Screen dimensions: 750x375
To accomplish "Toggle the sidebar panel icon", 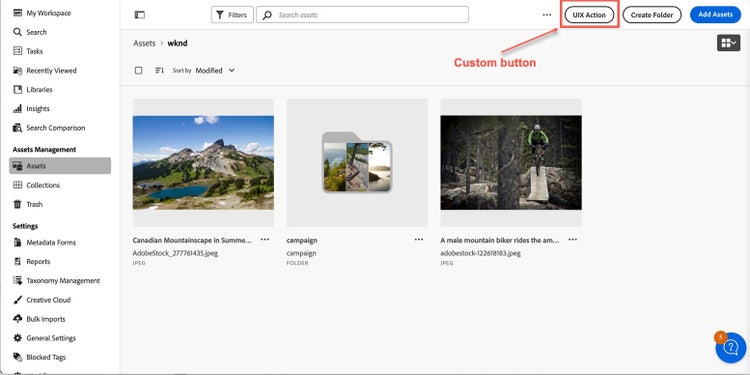I will point(140,15).
